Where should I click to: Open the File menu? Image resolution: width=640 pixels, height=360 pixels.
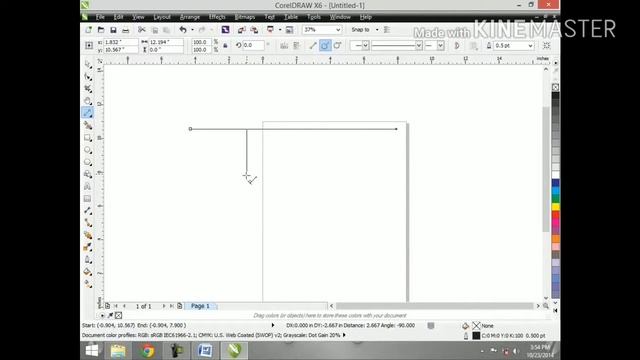(x=100, y=17)
